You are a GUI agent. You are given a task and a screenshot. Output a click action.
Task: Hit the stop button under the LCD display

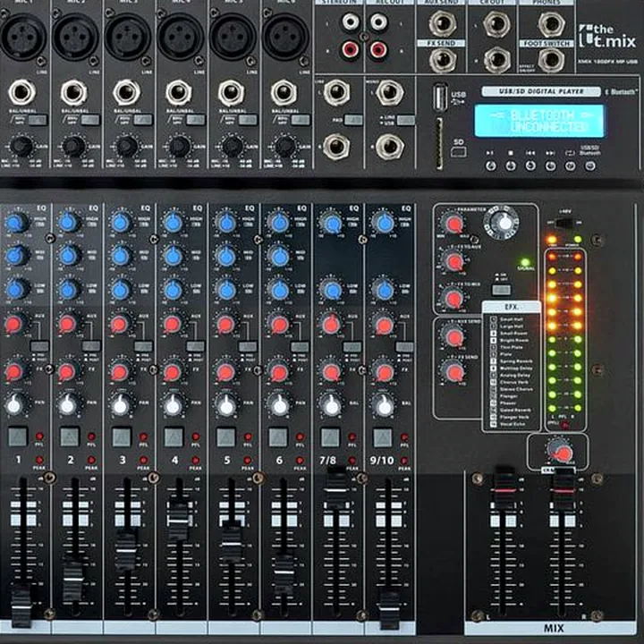(x=511, y=166)
